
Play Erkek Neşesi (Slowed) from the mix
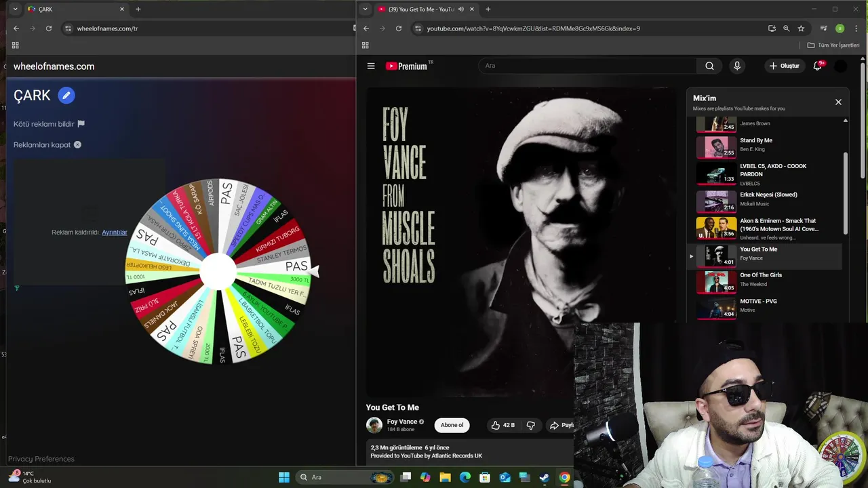point(768,201)
